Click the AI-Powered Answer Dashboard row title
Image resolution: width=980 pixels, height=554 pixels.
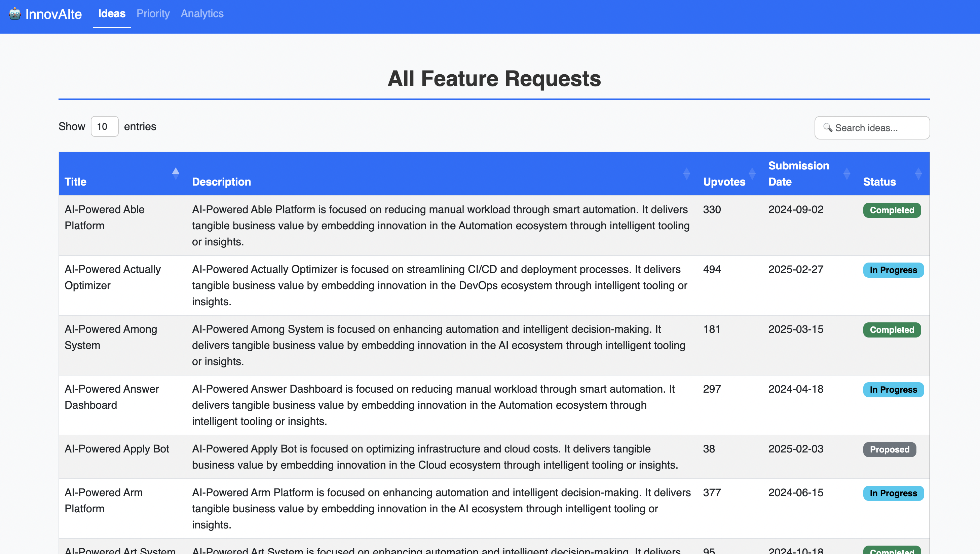[112, 397]
